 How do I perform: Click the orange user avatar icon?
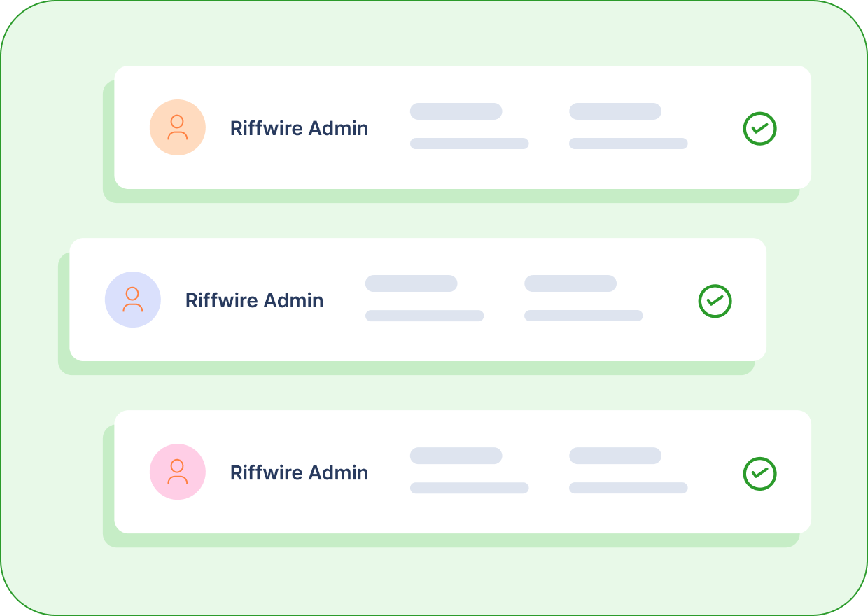click(x=178, y=127)
